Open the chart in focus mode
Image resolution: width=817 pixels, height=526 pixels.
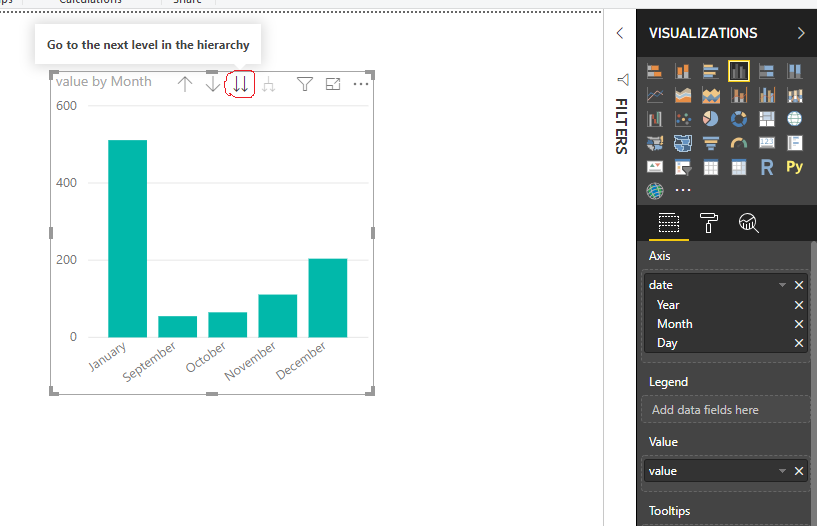[333, 84]
